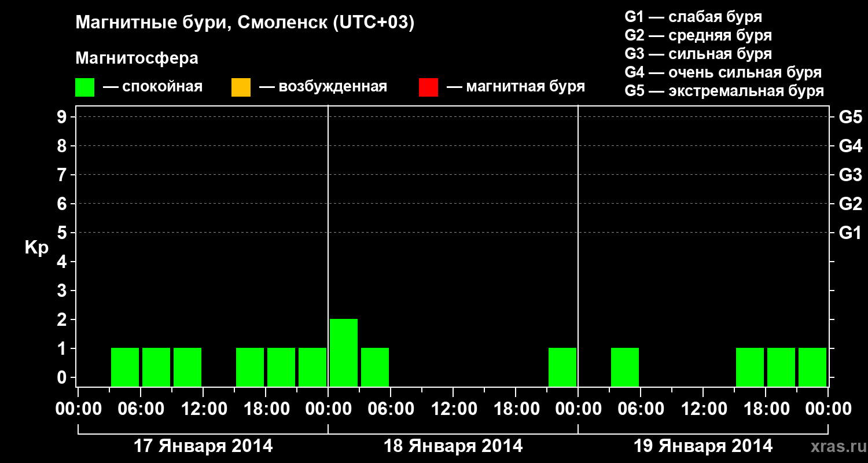Click 17 Января bar for 18:00–21:00
The image size is (868, 463).
tap(281, 367)
